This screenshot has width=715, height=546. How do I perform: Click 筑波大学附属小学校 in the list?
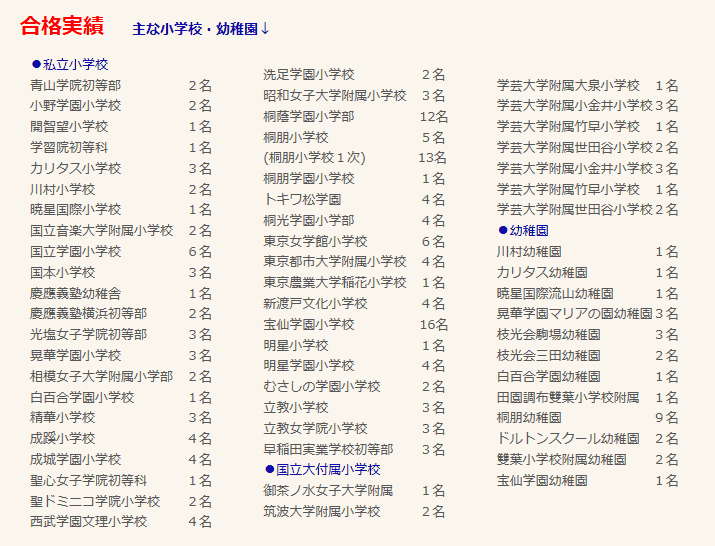tap(321, 511)
